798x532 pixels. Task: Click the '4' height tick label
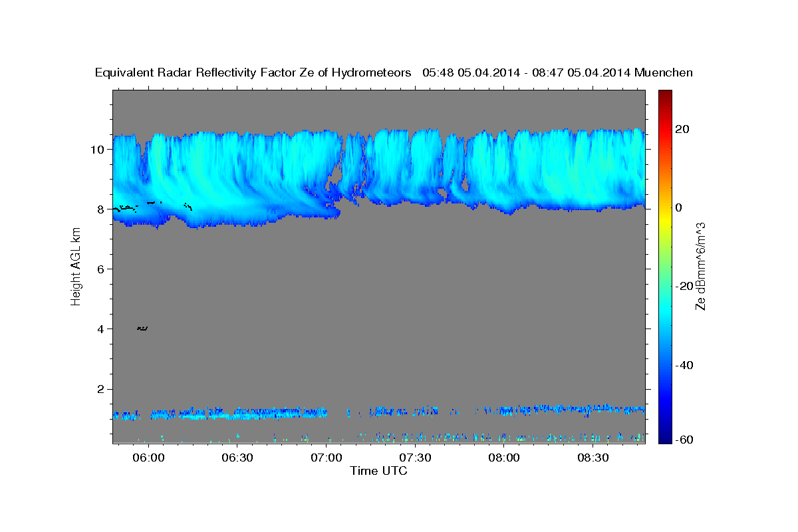click(102, 329)
